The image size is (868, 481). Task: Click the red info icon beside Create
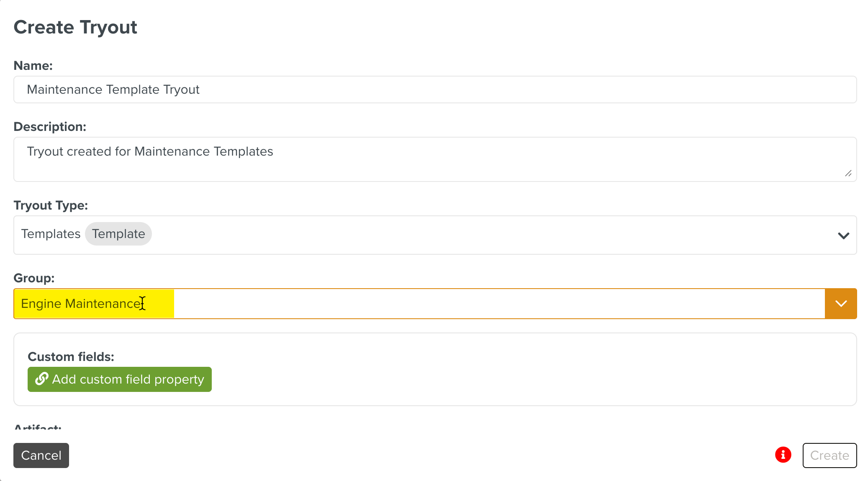[783, 455]
